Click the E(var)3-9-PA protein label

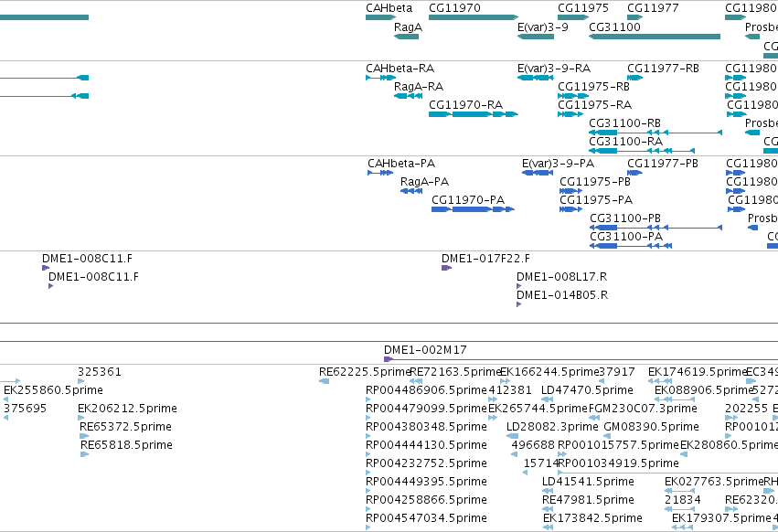558,164
